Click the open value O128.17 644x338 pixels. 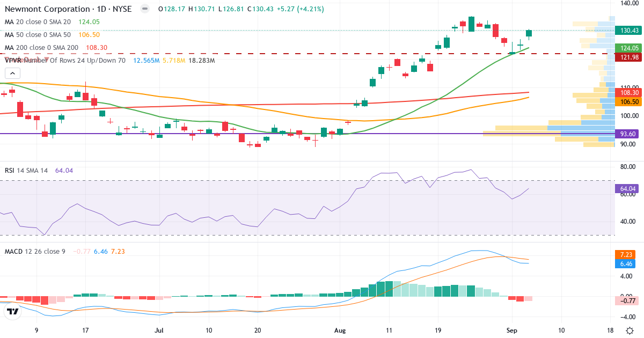(x=171, y=9)
